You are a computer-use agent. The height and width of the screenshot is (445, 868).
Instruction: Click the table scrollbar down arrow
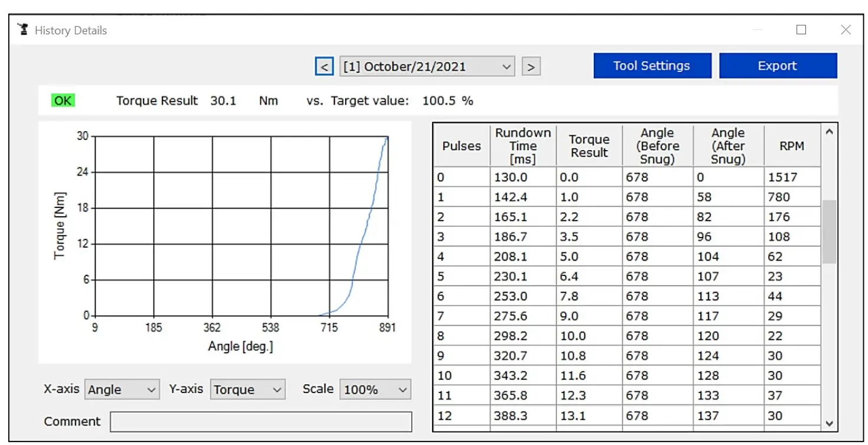click(x=829, y=423)
